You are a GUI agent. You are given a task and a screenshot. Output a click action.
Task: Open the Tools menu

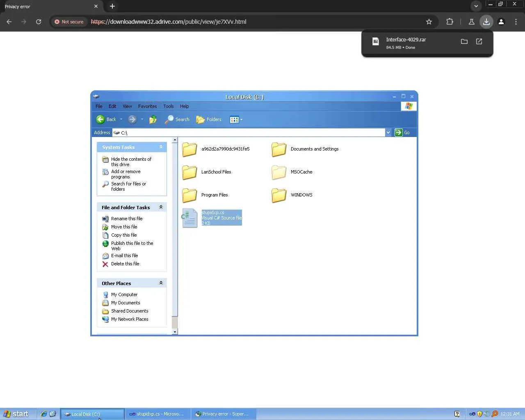click(x=168, y=106)
